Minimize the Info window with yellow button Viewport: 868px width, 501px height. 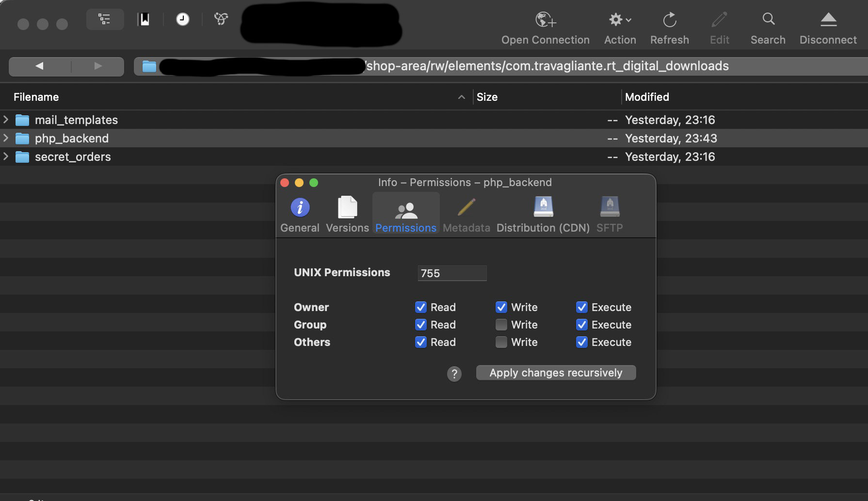click(299, 183)
